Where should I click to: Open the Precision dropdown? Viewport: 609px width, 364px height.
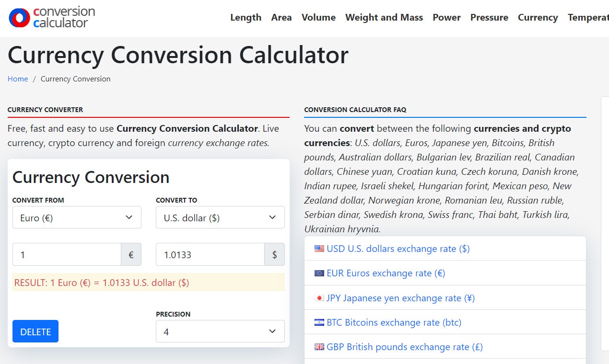coord(220,331)
